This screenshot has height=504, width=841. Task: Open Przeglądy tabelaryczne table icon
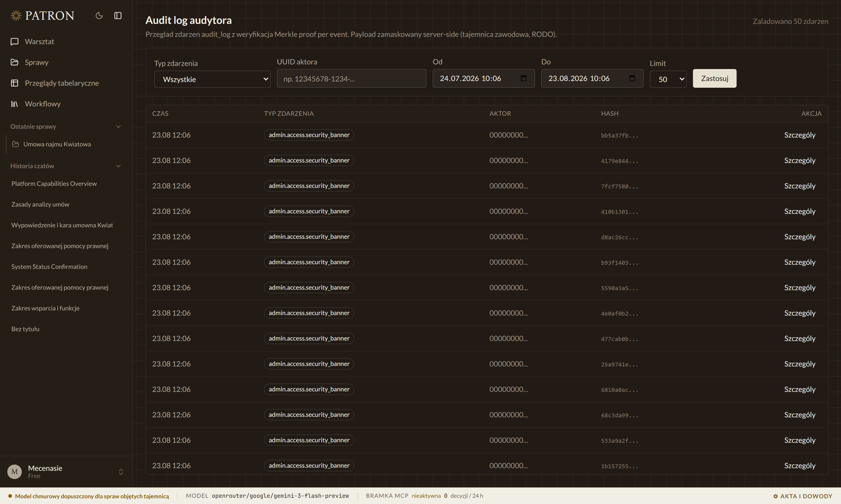click(15, 83)
